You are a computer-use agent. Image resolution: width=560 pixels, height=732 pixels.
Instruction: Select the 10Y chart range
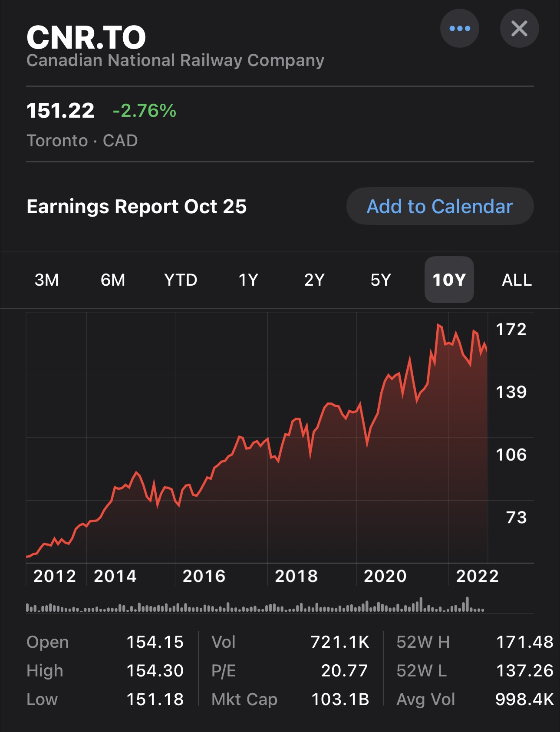449,280
